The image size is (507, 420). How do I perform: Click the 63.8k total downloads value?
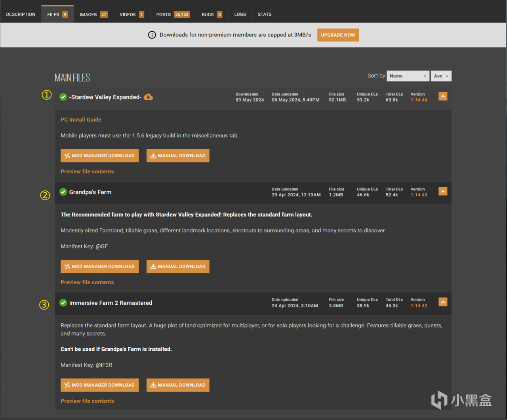tap(392, 100)
